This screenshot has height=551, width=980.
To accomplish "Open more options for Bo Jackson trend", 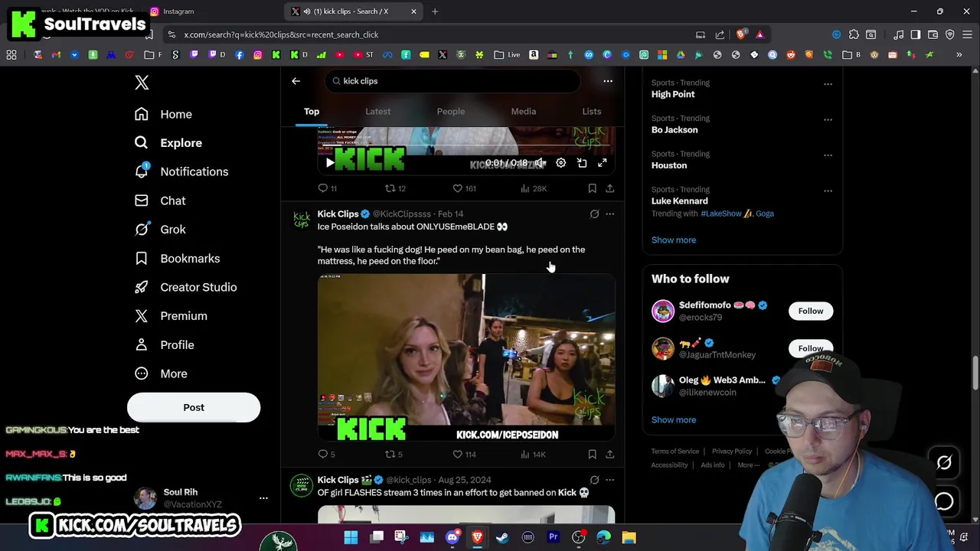I will (x=828, y=119).
